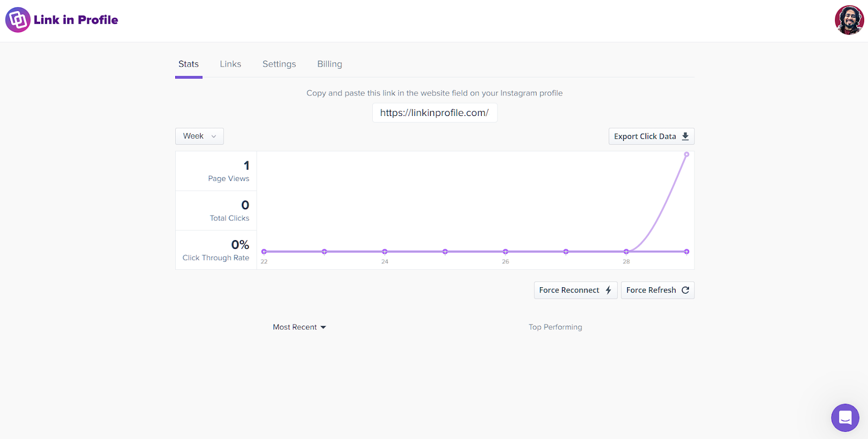Image resolution: width=868 pixels, height=439 pixels.
Task: Select the Top Performing view
Action: click(x=556, y=327)
